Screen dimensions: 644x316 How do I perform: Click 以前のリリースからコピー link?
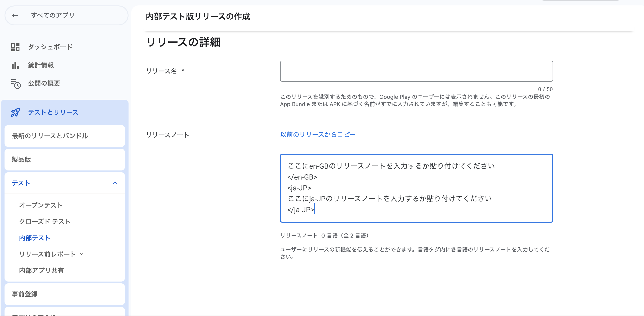tap(317, 134)
